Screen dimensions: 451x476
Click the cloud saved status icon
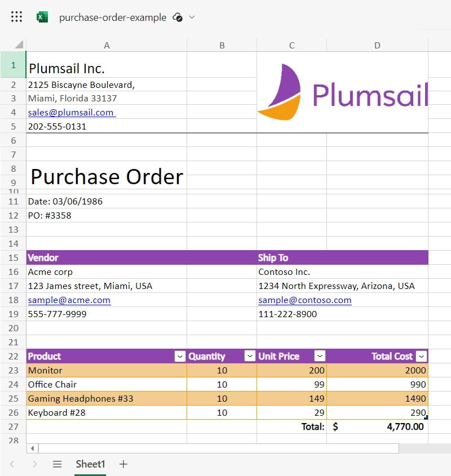coord(178,17)
